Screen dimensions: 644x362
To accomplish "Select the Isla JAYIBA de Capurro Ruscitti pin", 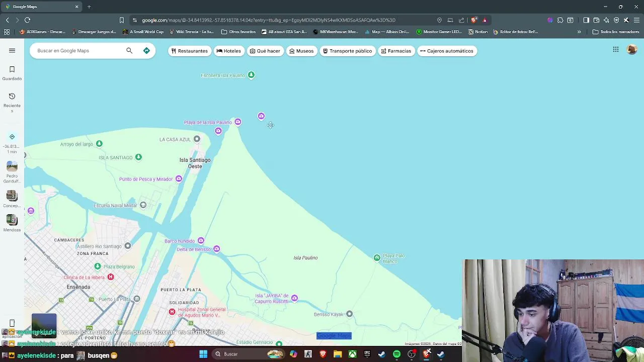I will pos(294,298).
